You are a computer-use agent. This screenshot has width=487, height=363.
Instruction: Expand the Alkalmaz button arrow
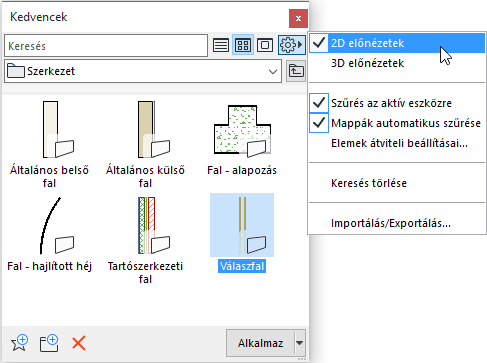coord(300,343)
